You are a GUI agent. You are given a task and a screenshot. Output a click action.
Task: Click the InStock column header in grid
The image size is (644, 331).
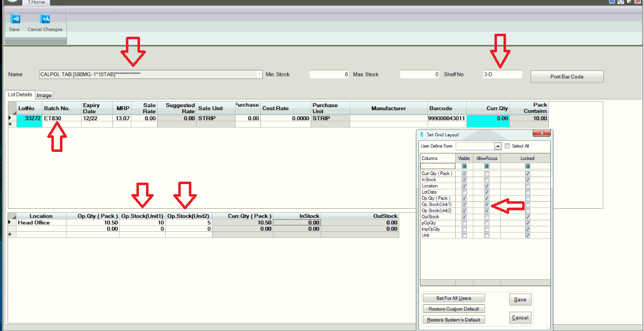[297, 216]
